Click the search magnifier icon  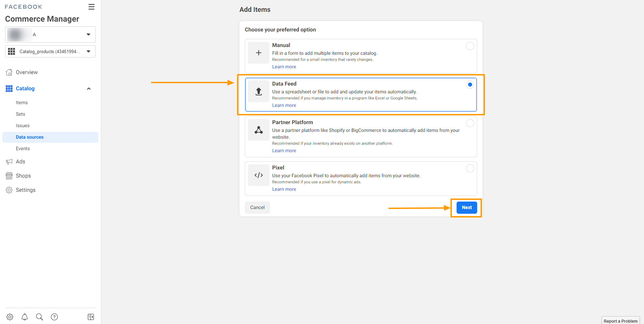click(x=40, y=317)
